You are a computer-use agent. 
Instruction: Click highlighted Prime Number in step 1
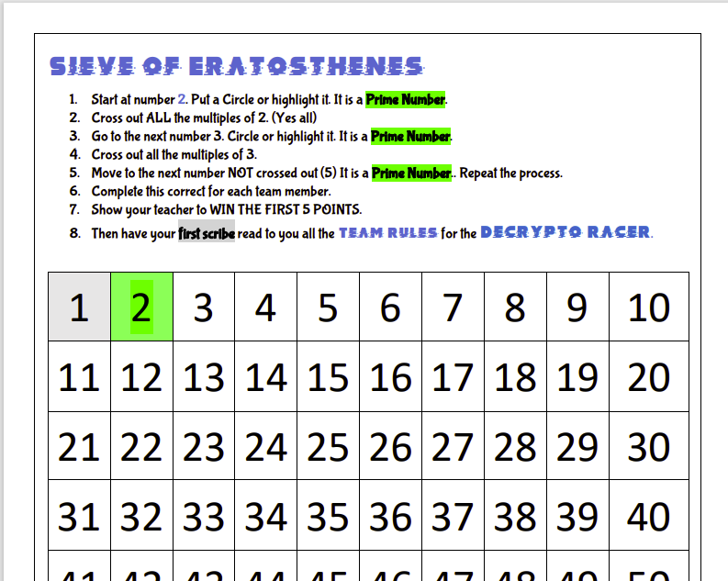point(406,99)
